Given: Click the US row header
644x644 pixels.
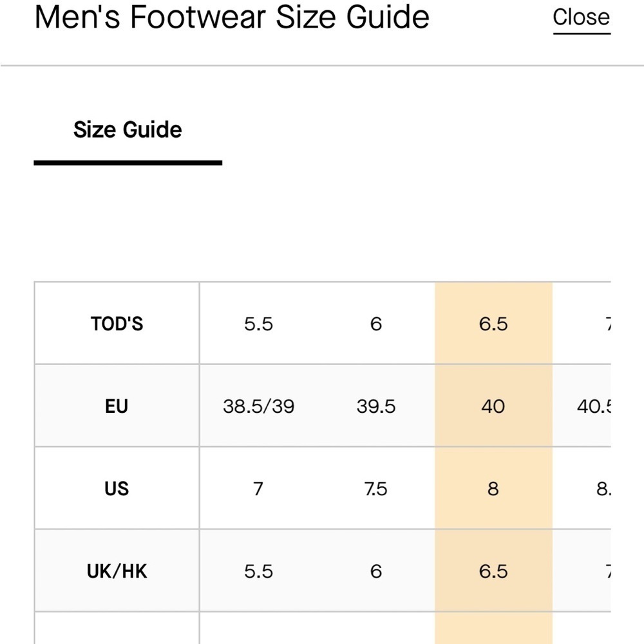Looking at the screenshot, I should pyautogui.click(x=117, y=489).
